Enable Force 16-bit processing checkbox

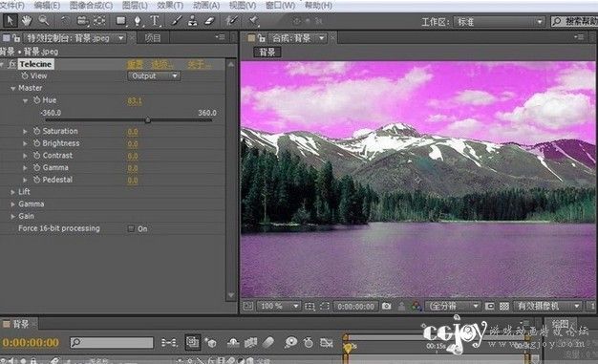131,229
